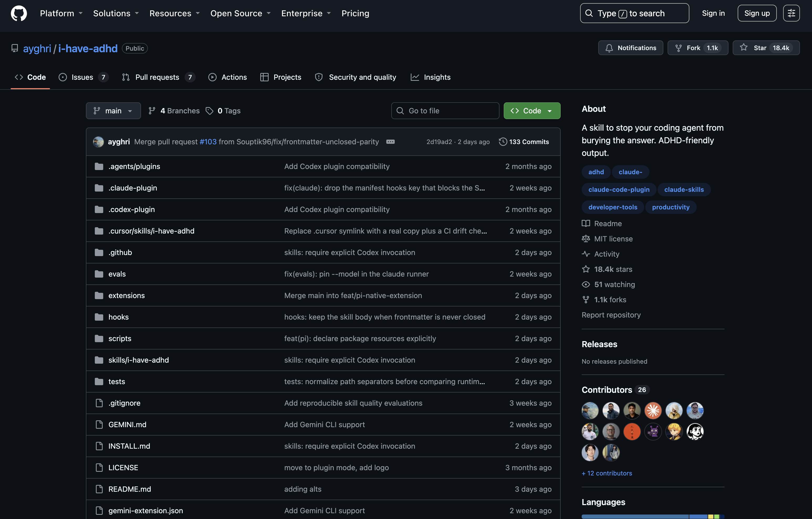Click the README.md file icon
The height and width of the screenshot is (519, 812).
[99, 489]
